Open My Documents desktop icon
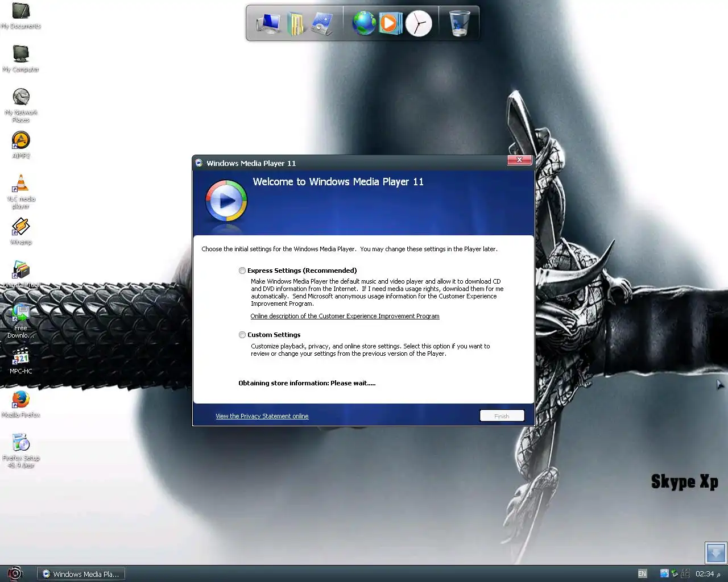Viewport: 728px width, 582px height. [21, 15]
